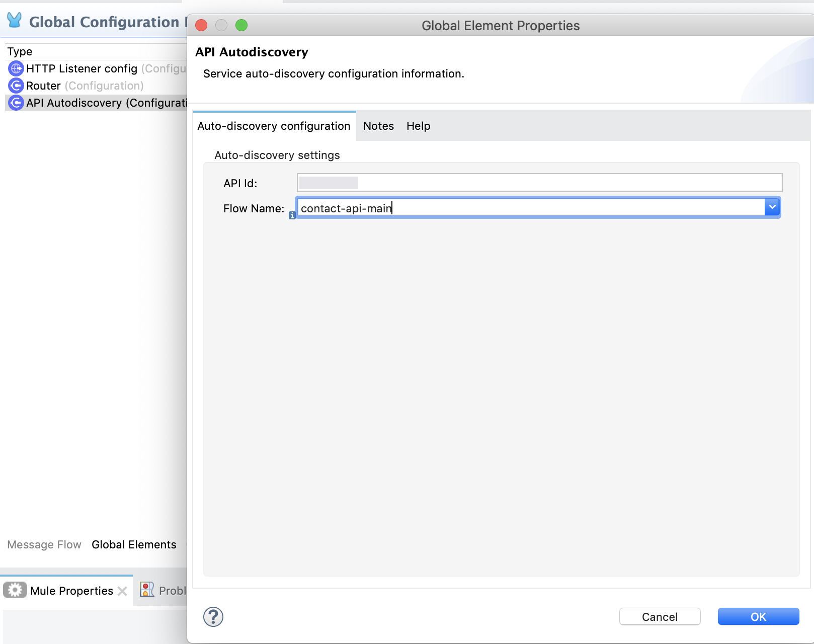Click the API Autodiscovery row icon
Screen dimensions: 814x644
(16, 103)
